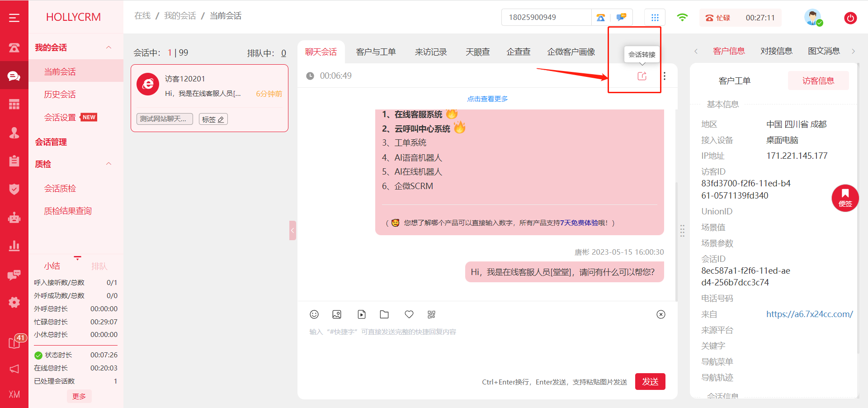Collapse the 我的会话 menu group
The height and width of the screenshot is (408, 868).
click(108, 47)
